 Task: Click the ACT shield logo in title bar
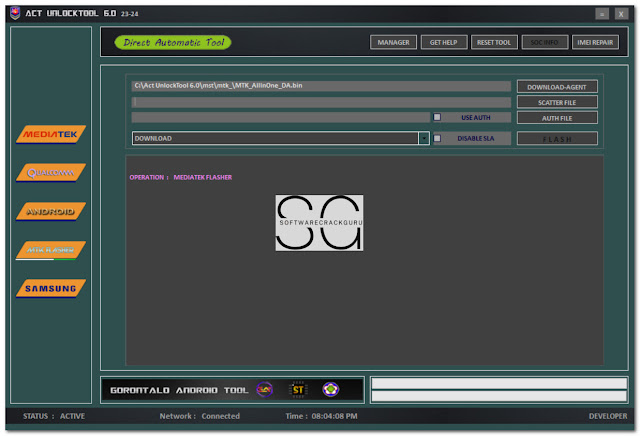(x=15, y=13)
